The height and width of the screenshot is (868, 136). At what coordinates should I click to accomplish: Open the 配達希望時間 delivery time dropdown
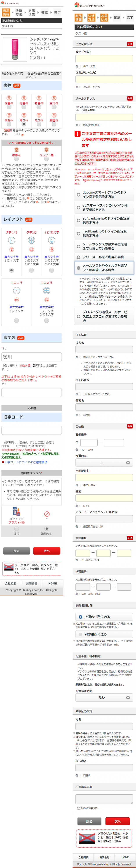pos(104,698)
